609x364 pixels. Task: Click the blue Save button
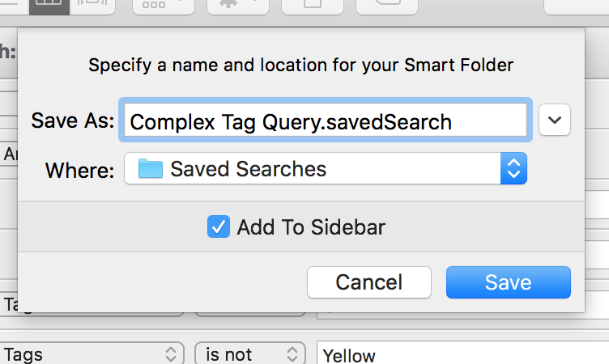509,282
